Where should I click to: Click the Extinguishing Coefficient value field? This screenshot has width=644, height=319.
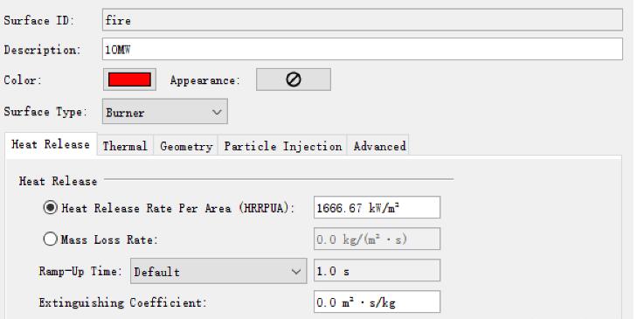[x=377, y=302]
